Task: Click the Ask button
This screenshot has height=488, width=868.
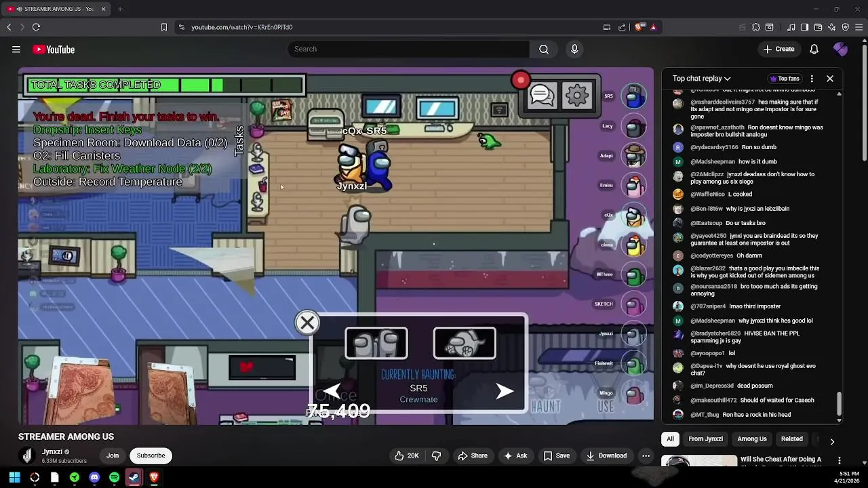Action: click(x=515, y=455)
